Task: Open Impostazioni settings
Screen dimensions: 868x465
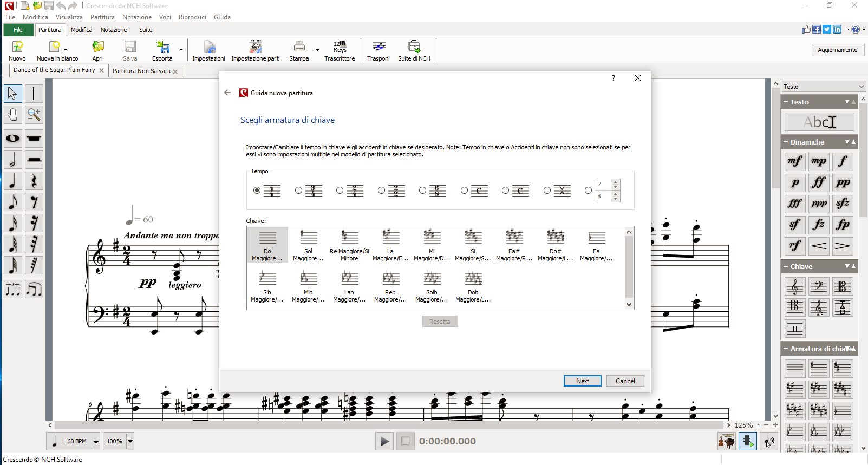Action: point(208,51)
